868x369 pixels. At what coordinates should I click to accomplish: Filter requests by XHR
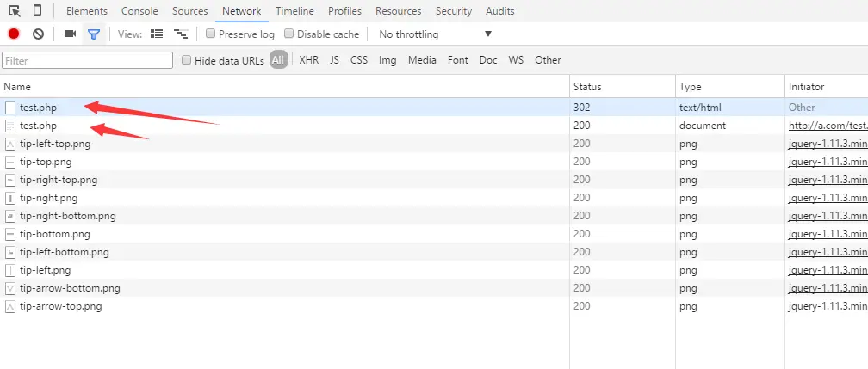(x=309, y=60)
